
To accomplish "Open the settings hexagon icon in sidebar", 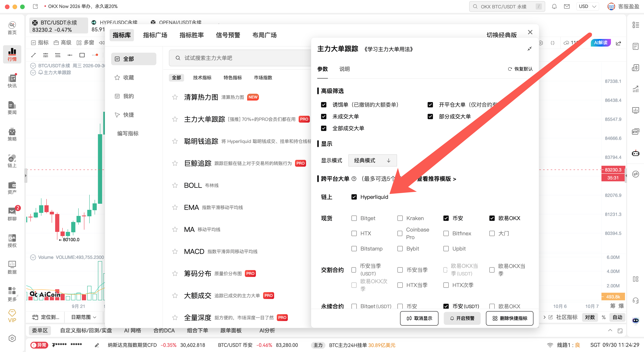I will coord(12,338).
